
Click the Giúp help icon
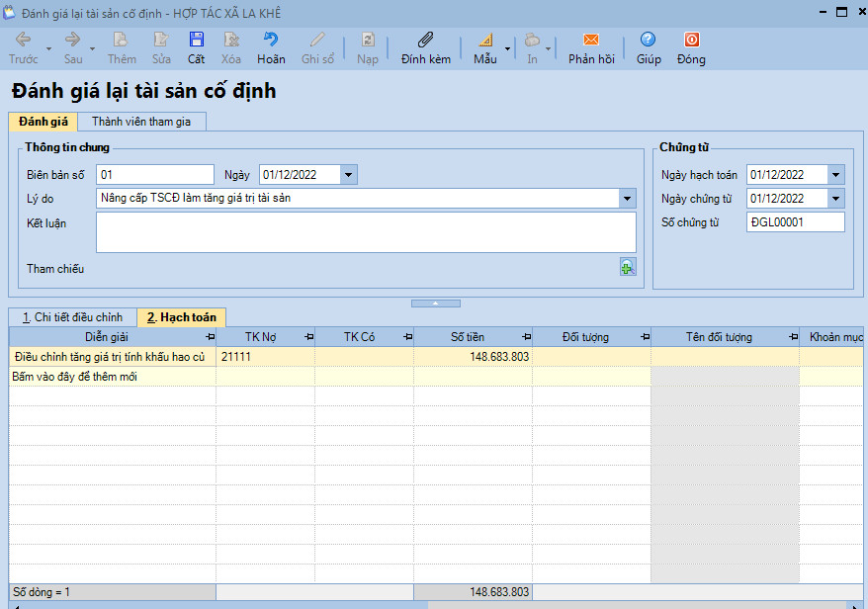[648, 41]
